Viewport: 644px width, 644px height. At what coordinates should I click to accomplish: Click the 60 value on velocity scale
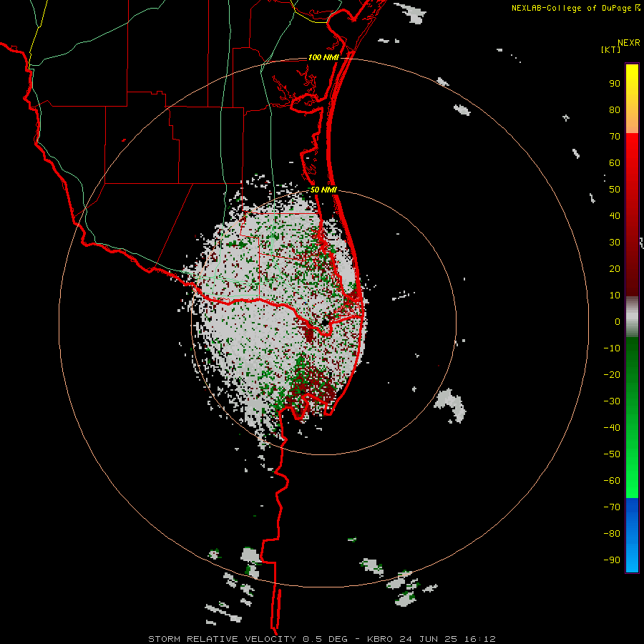[615, 163]
